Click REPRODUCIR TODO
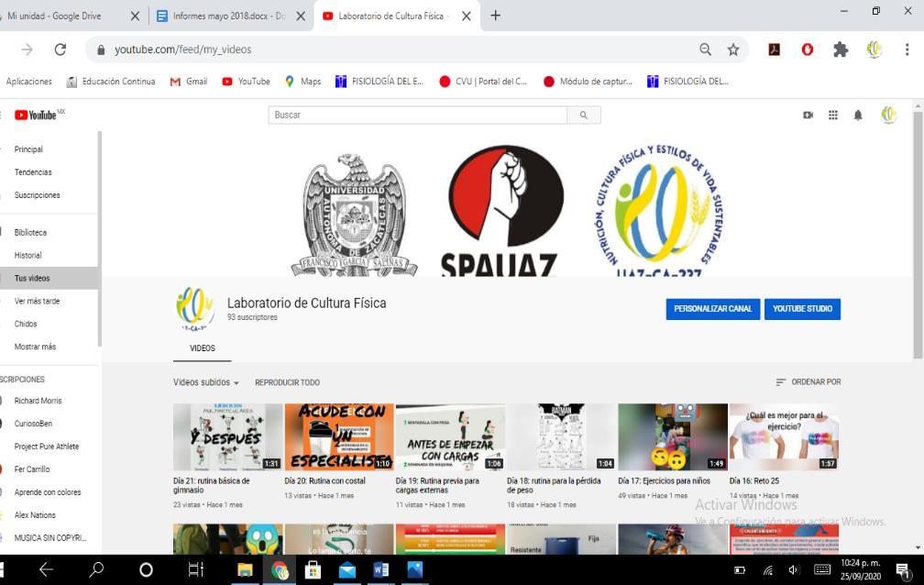The image size is (924, 585). coord(287,382)
